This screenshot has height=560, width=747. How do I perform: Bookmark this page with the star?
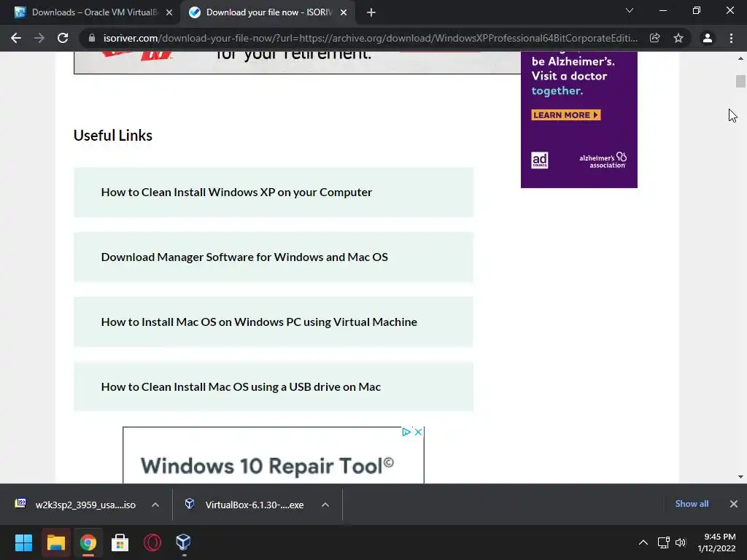tap(678, 38)
